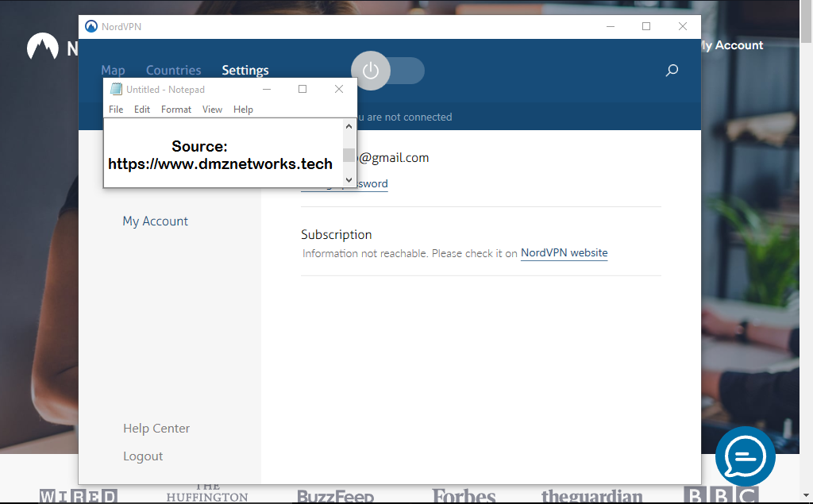Click the NordVPN mountain logo on webpage
The height and width of the screenshot is (504, 813).
point(43,46)
